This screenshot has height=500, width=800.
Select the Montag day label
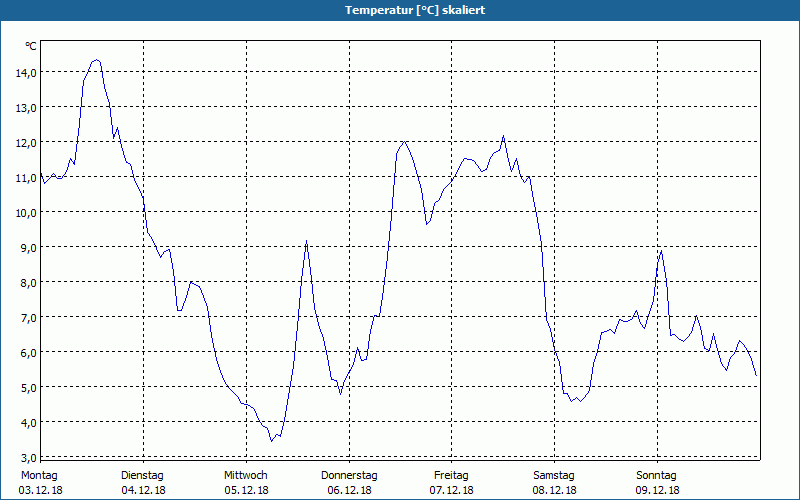(x=39, y=476)
